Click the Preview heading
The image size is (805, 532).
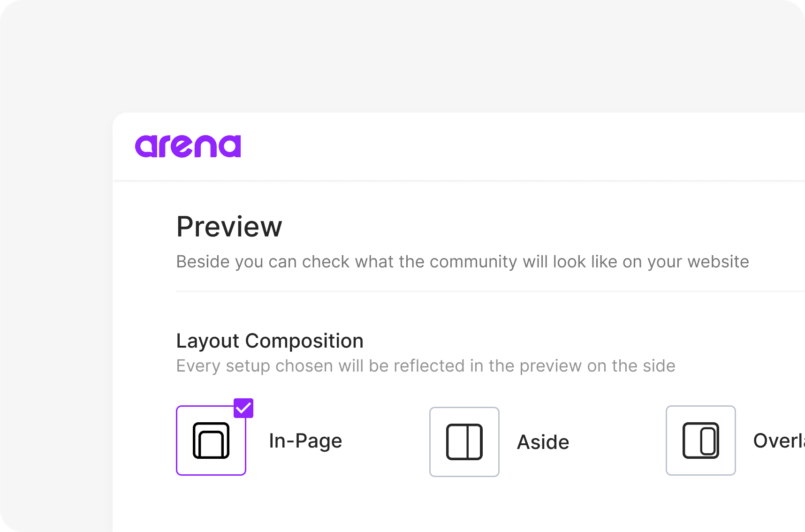tap(229, 227)
